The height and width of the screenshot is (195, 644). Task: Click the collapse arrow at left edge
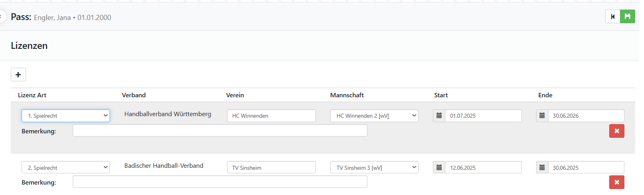click(2, 17)
